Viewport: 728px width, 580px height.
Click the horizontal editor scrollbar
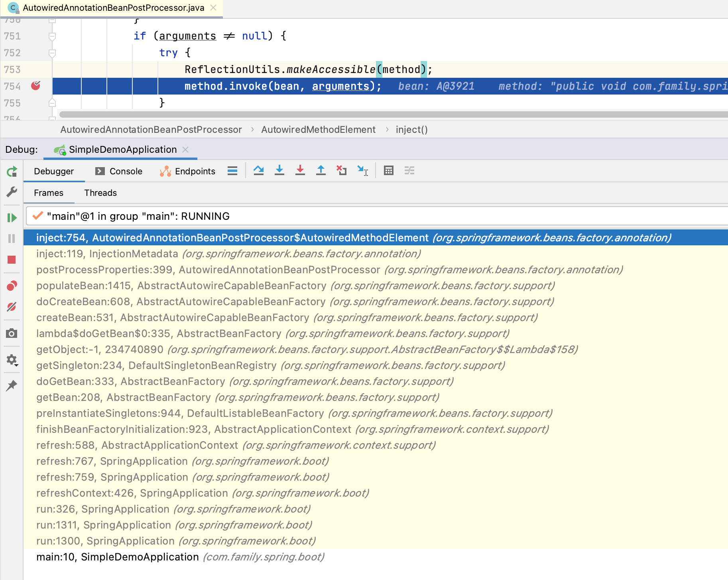coord(394,114)
